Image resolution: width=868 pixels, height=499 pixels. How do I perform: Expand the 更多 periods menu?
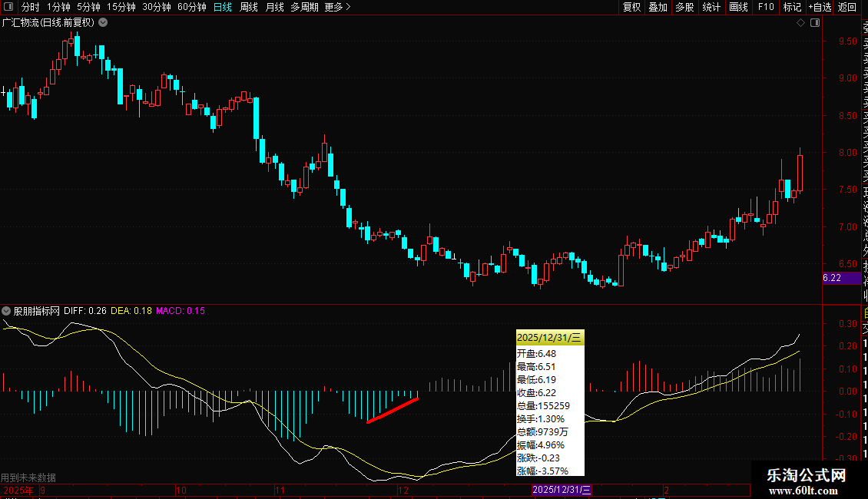337,7
